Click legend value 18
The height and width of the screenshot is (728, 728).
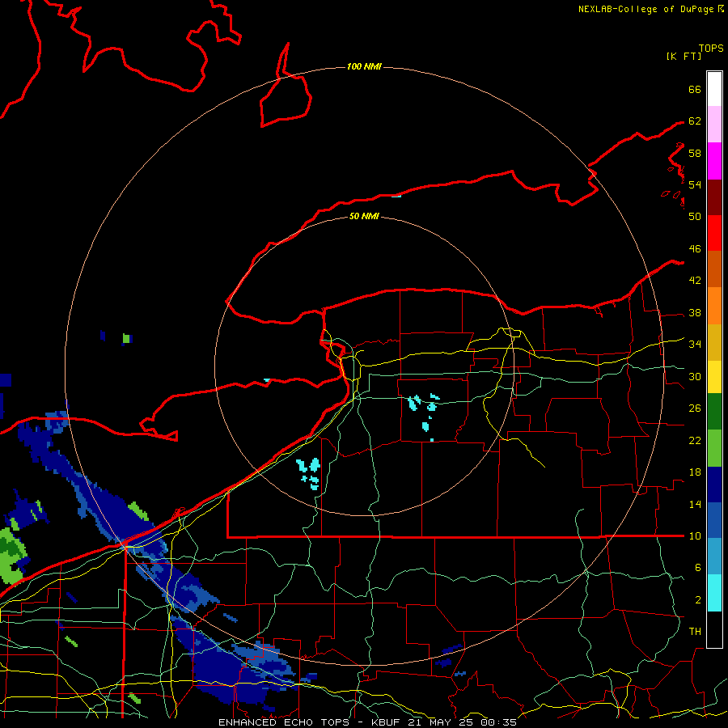coord(695,472)
